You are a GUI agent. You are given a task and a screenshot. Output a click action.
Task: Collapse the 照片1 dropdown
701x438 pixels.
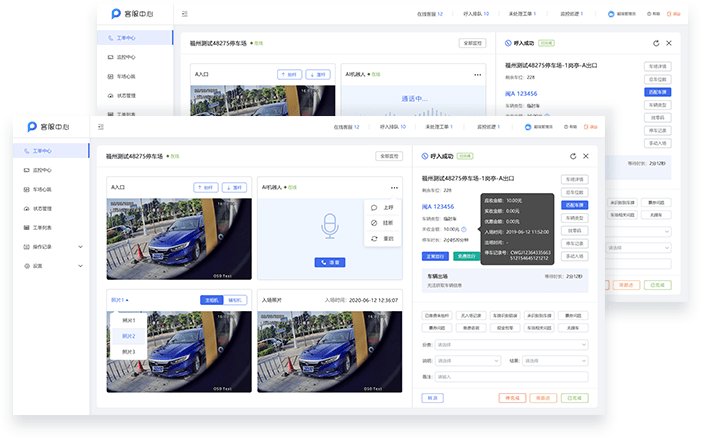pos(120,300)
